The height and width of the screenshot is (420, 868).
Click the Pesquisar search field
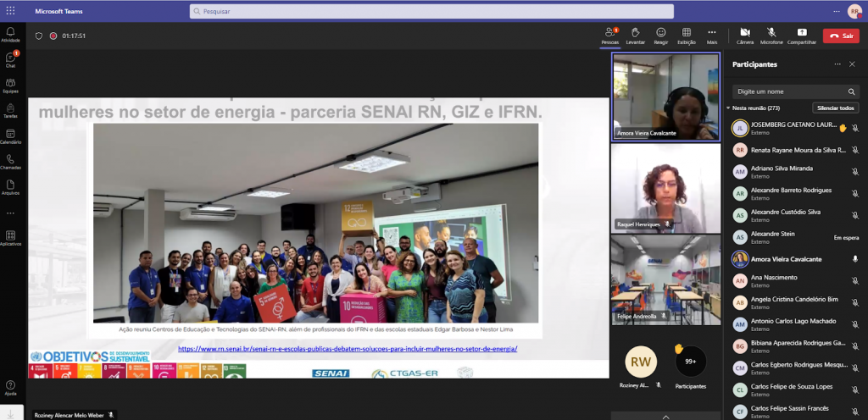point(431,11)
